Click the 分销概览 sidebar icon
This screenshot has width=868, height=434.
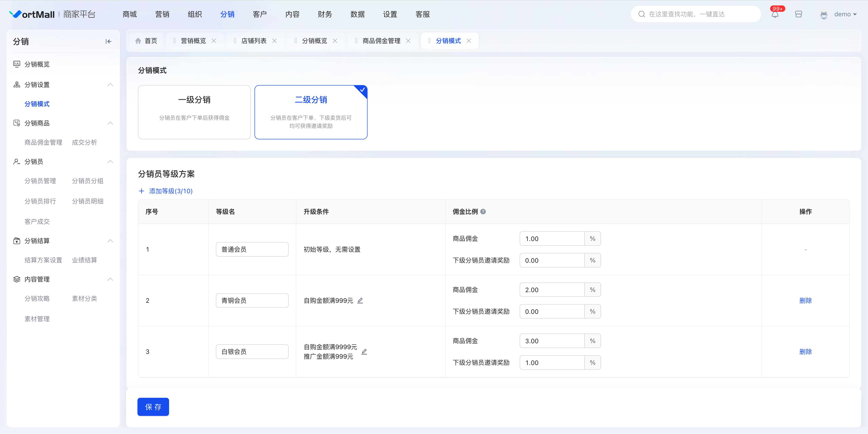(17, 64)
